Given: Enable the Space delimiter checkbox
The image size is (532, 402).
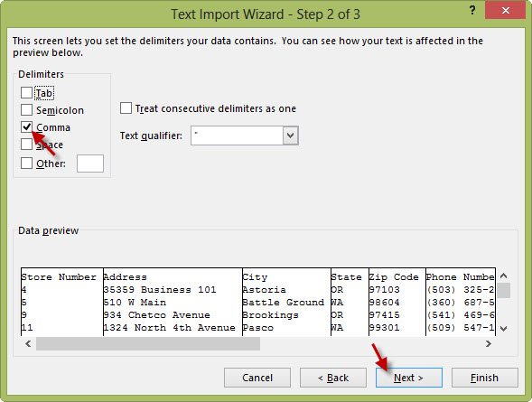Looking at the screenshot, I should (x=26, y=145).
